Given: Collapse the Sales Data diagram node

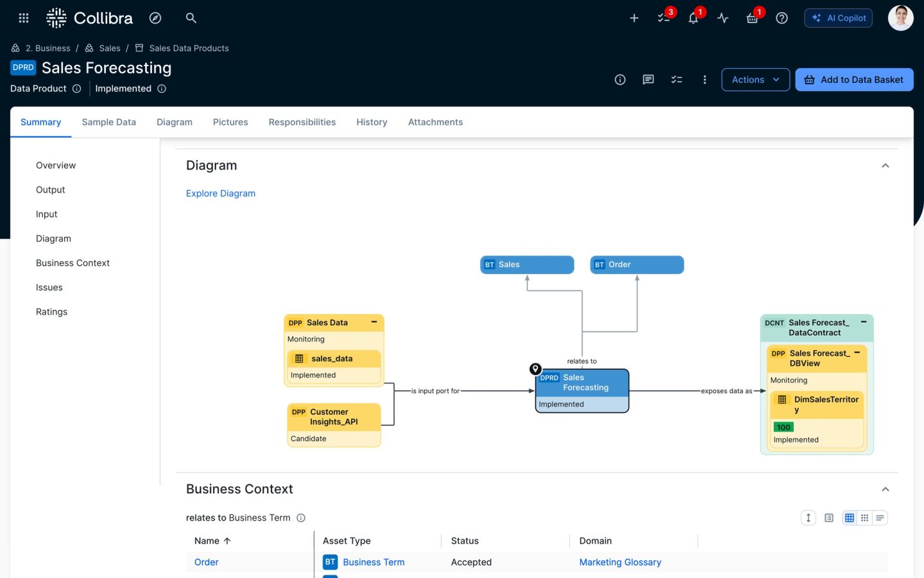Looking at the screenshot, I should [x=374, y=322].
